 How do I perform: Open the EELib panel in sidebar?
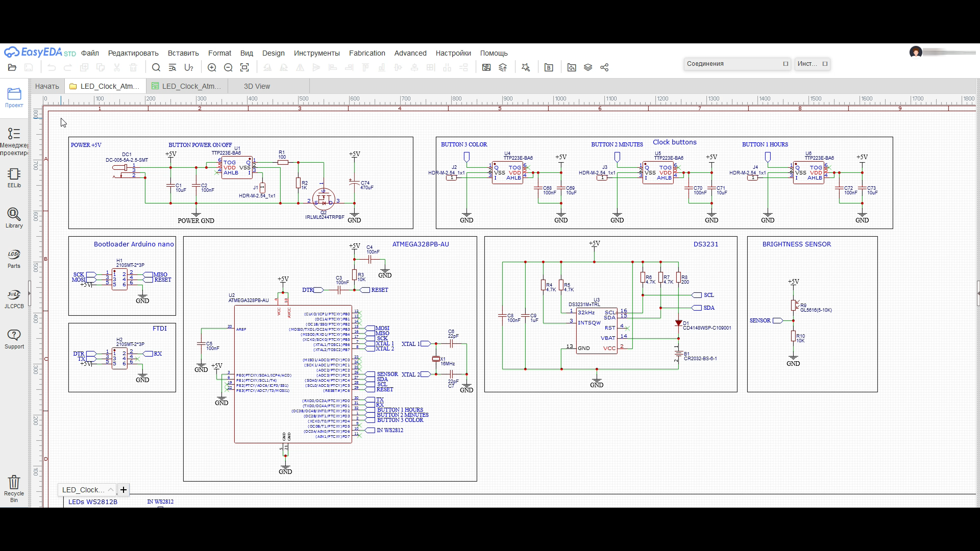pos(14,178)
